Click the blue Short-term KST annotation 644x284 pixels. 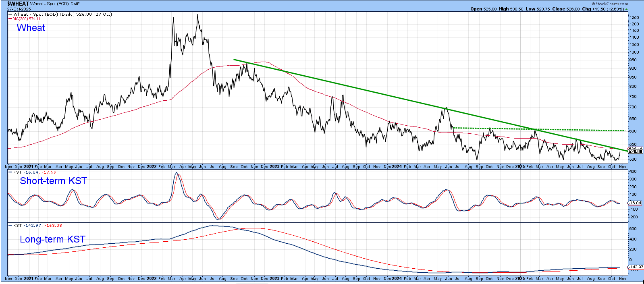point(53,181)
